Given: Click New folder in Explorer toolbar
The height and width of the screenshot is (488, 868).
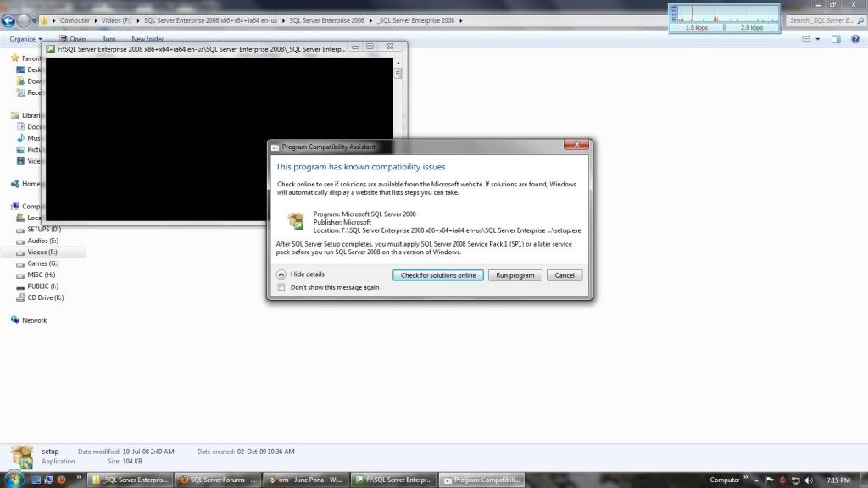Looking at the screenshot, I should 147,39.
